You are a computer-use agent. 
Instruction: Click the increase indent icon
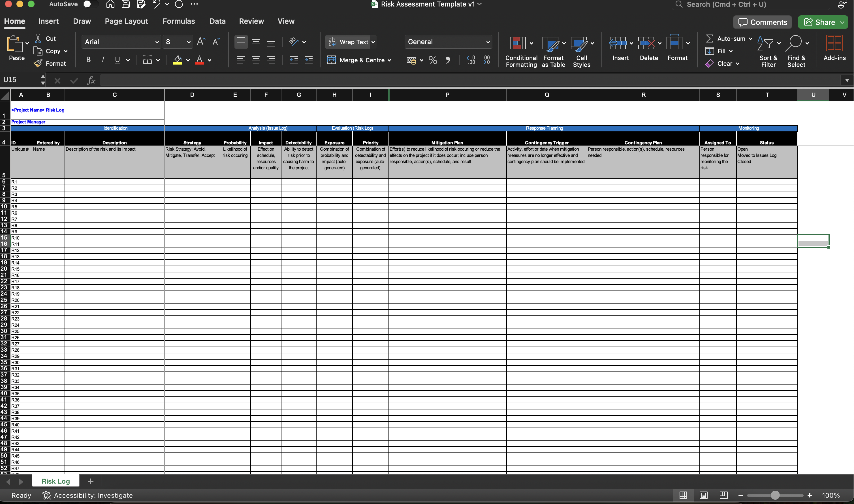tap(309, 60)
